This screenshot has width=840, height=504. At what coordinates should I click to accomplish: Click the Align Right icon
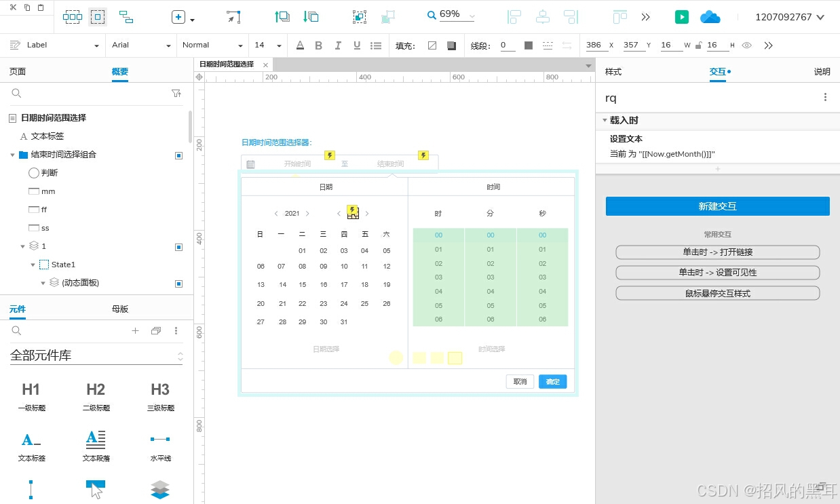[x=571, y=17]
